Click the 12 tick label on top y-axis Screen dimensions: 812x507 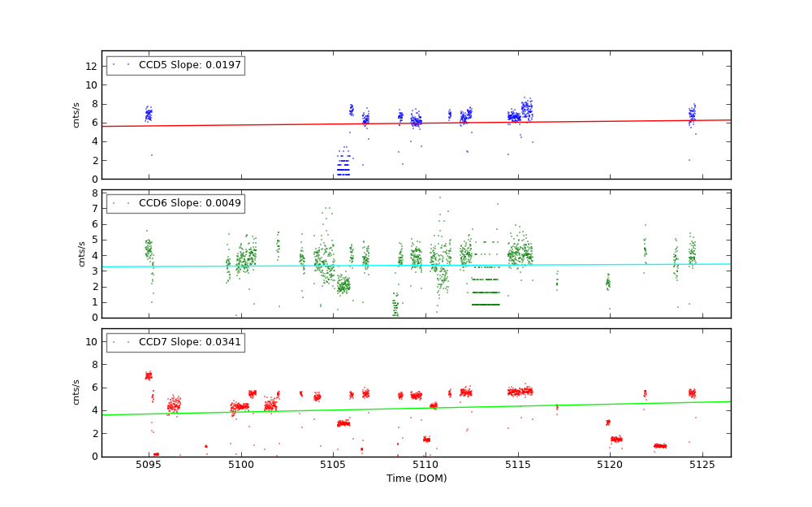91,66
